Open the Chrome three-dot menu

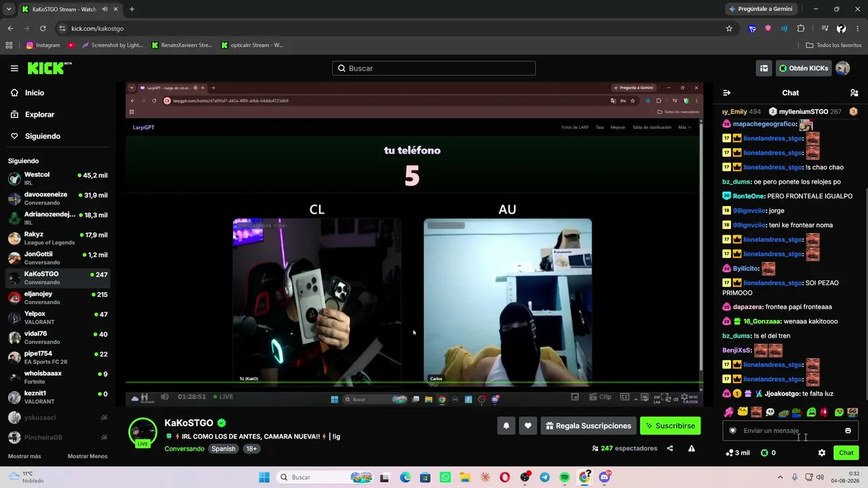pyautogui.click(x=858, y=28)
